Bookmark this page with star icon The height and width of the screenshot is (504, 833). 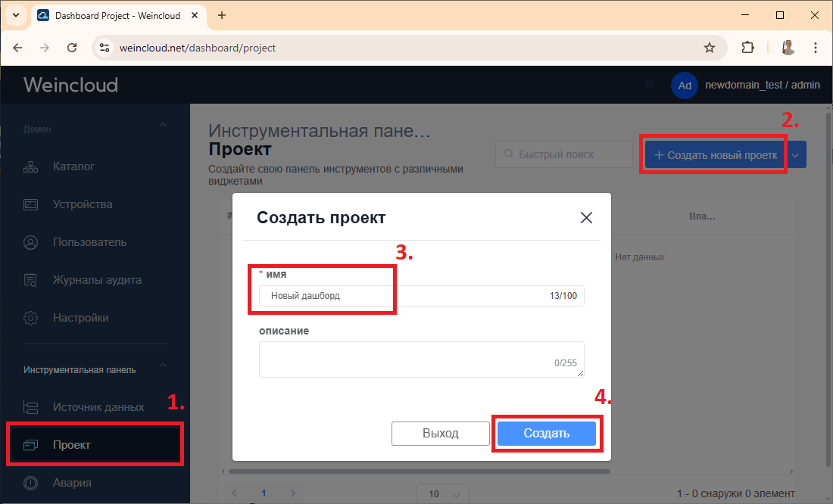pos(709,48)
